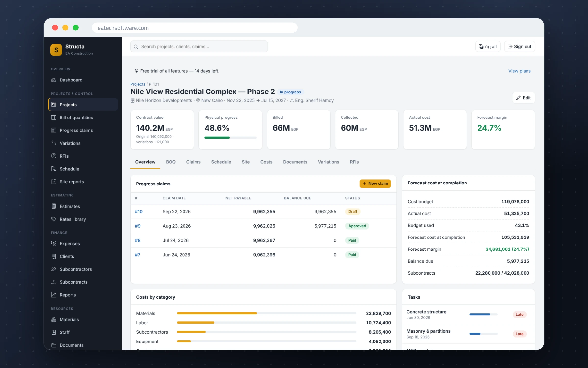This screenshot has width=588, height=368.
Task: Click the Rates library tag icon
Action: click(54, 219)
